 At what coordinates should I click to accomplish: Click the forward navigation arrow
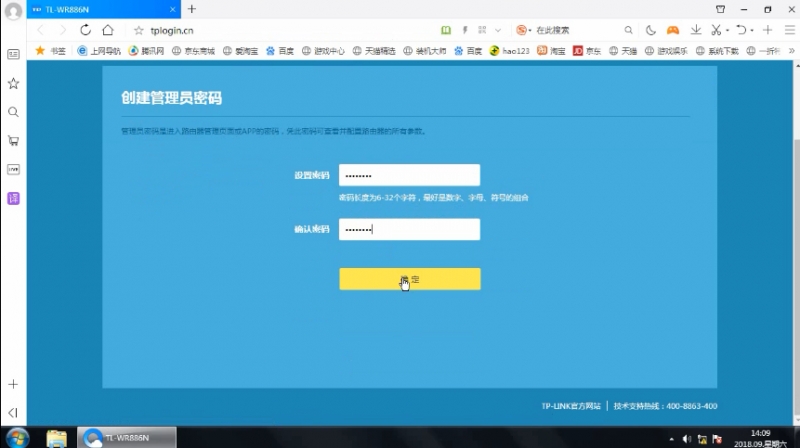pyautogui.click(x=62, y=30)
